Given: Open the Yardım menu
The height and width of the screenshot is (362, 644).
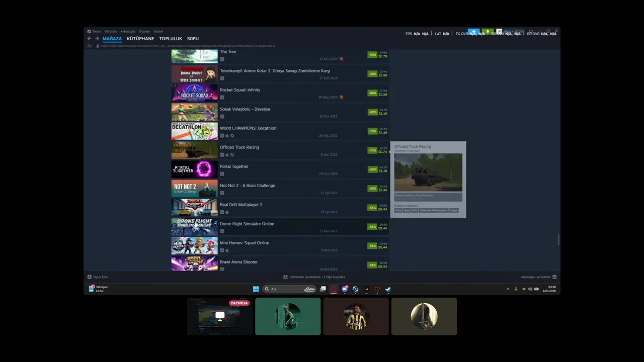Looking at the screenshot, I should click(x=158, y=31).
